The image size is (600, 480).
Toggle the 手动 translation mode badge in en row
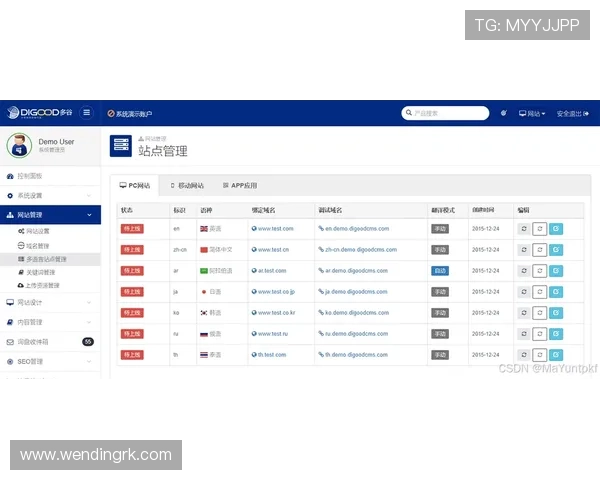(440, 229)
